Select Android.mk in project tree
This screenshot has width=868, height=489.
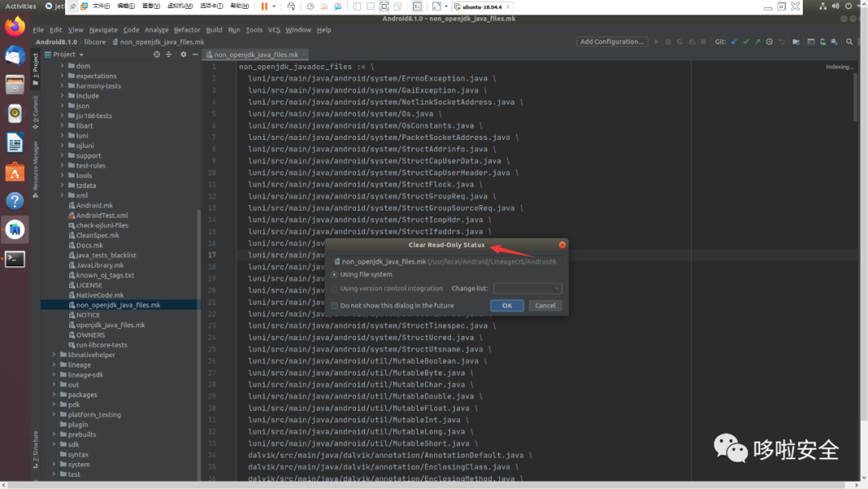tap(94, 205)
